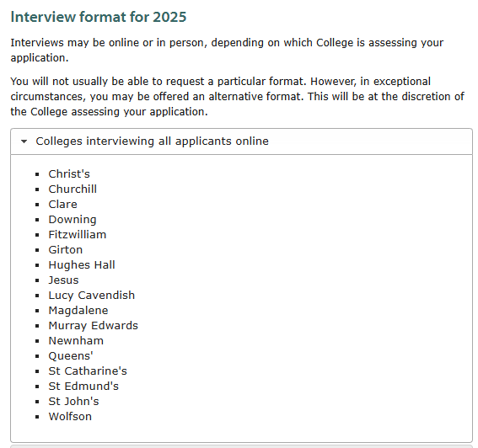Viewport: 478px width, 448px height.
Task: Click the Downing list entry
Action: click(x=73, y=220)
